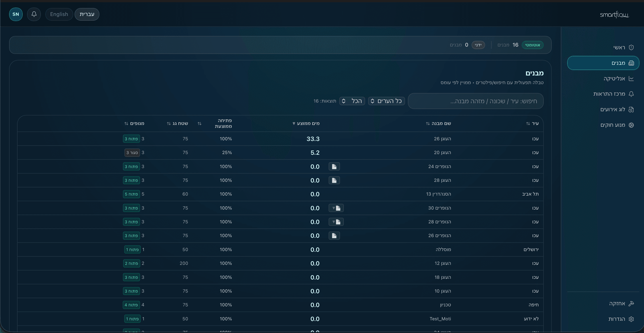Viewport: 644px width, 333px height.
Task: Click the סגור 3 badge on העוגן 20 row
Action: coord(132,152)
